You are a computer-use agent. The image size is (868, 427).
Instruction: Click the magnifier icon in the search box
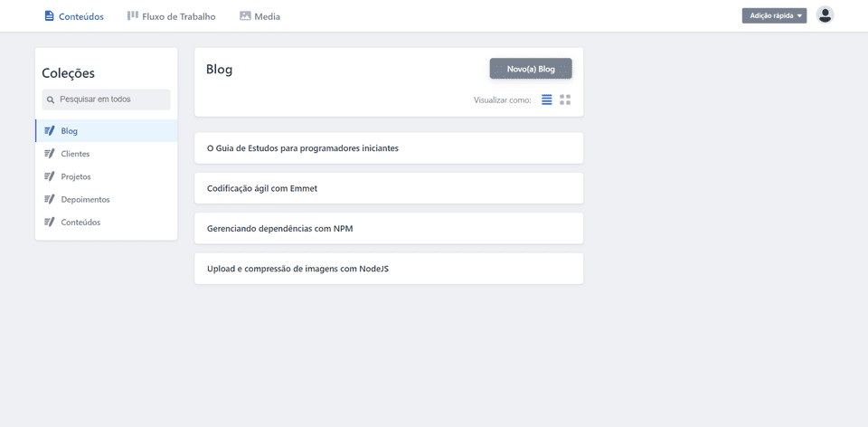tap(51, 100)
